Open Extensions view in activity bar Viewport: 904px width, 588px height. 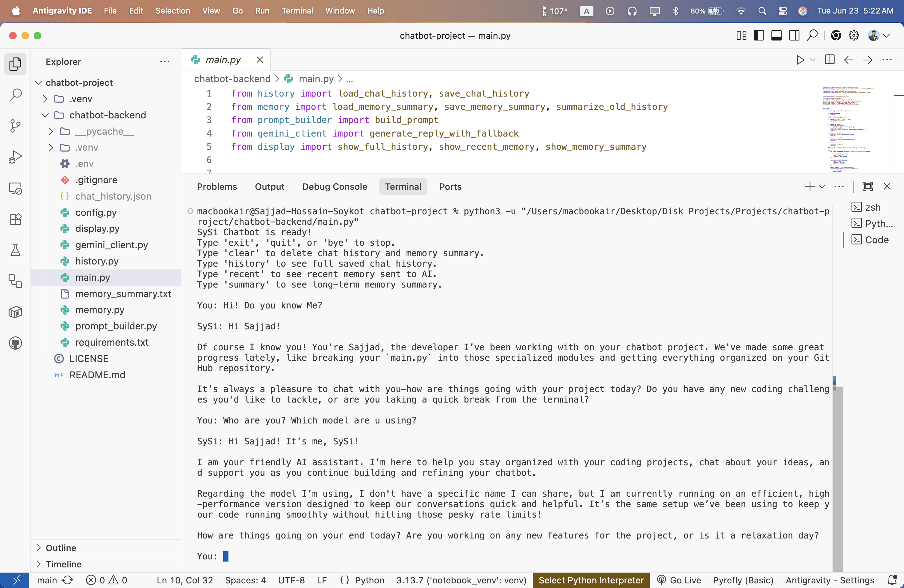15,219
